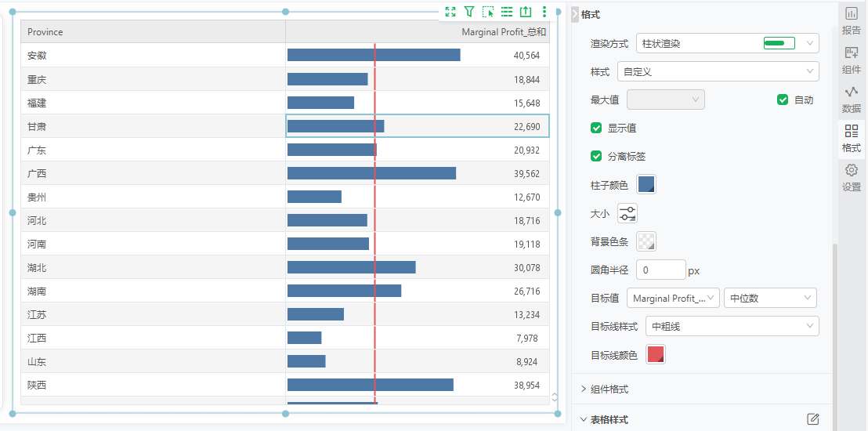868x431 pixels.
Task: Switch to the 格式 sidebar tab
Action: click(852, 139)
